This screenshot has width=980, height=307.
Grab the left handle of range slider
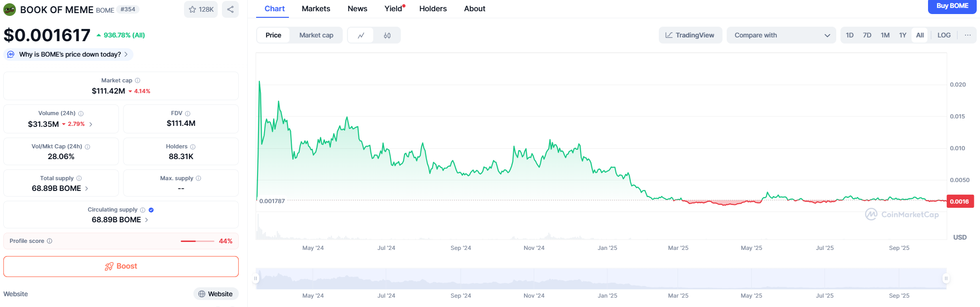pyautogui.click(x=256, y=278)
